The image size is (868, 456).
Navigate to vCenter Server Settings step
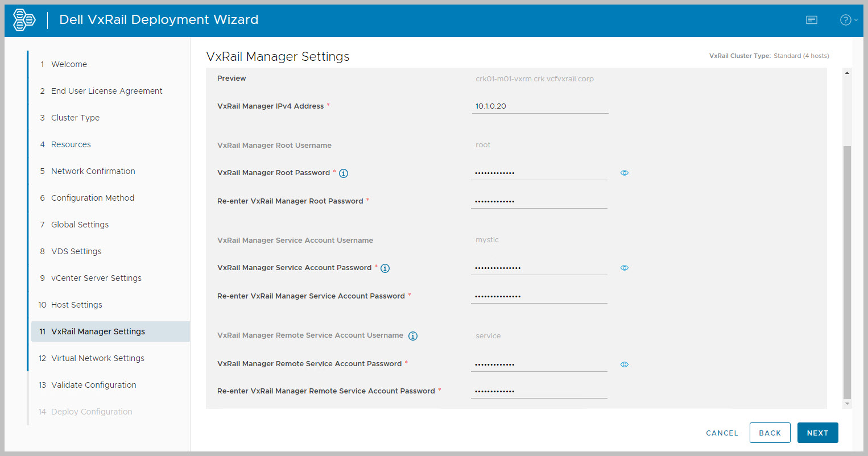point(96,278)
